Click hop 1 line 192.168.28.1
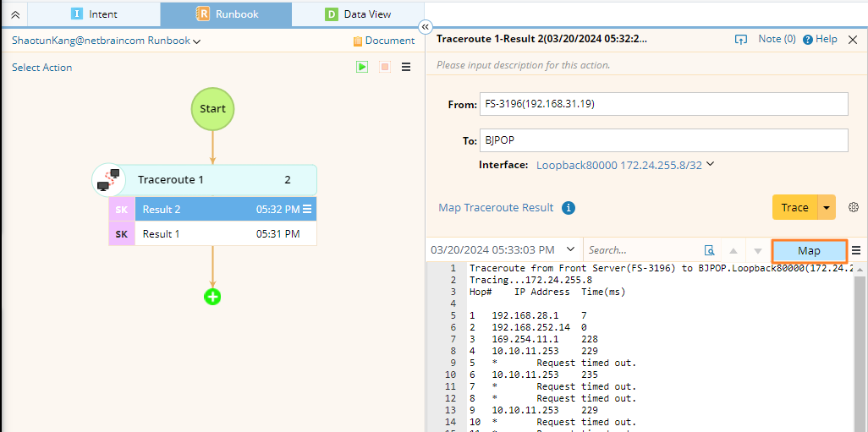Screen dimensions: 868x432 click(528, 315)
